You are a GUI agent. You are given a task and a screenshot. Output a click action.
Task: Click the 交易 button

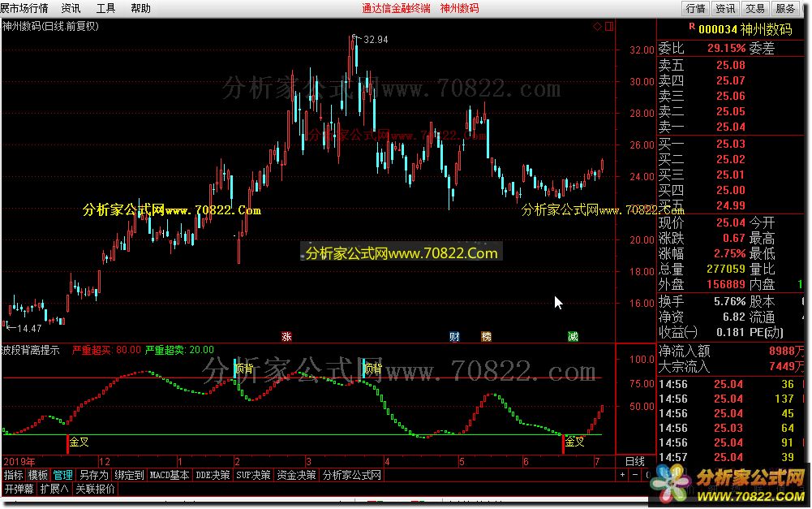click(x=755, y=8)
